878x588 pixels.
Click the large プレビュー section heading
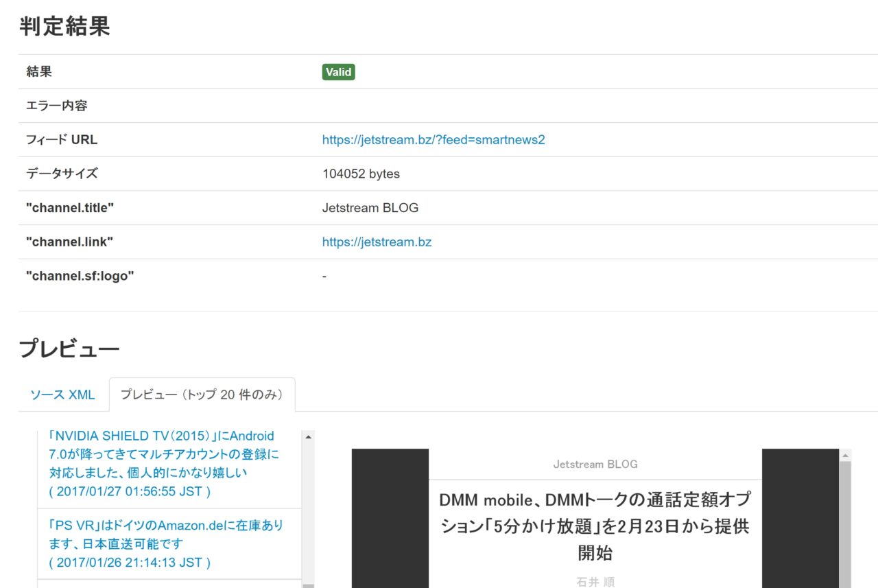[x=69, y=349]
